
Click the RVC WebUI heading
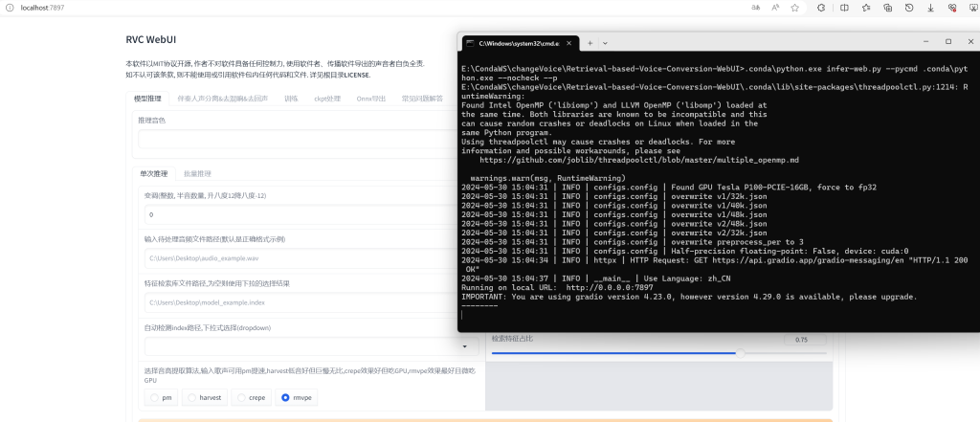[150, 39]
